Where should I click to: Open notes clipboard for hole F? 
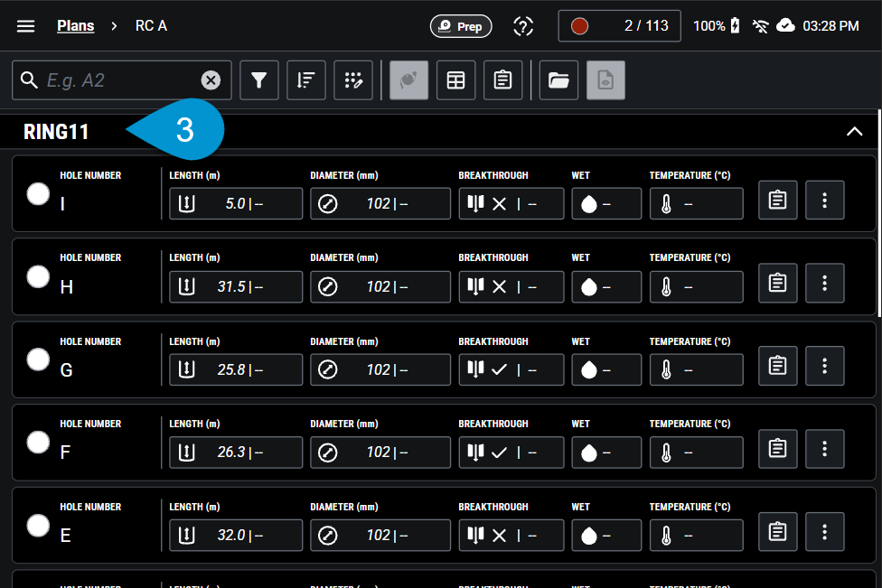coord(777,449)
